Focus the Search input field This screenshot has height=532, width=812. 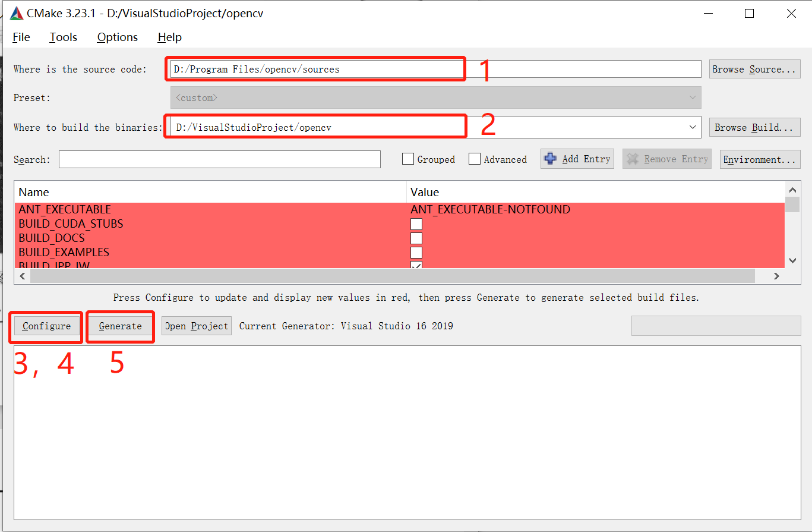[220, 159]
